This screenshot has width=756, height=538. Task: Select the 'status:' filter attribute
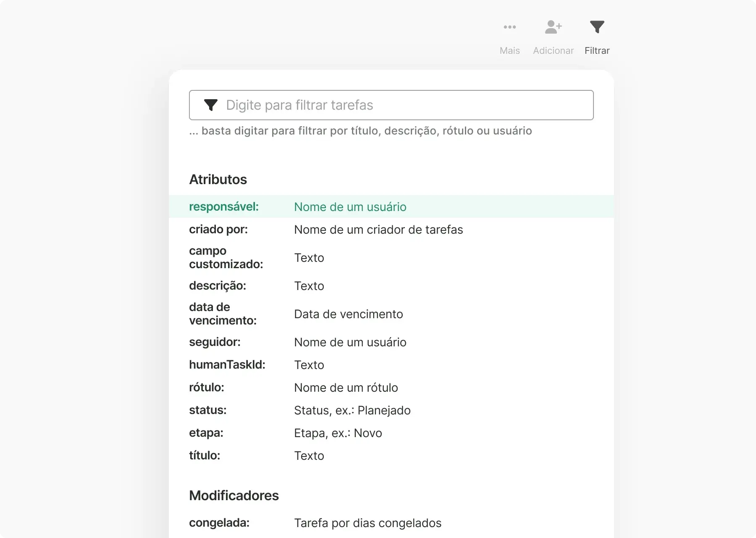pos(208,410)
